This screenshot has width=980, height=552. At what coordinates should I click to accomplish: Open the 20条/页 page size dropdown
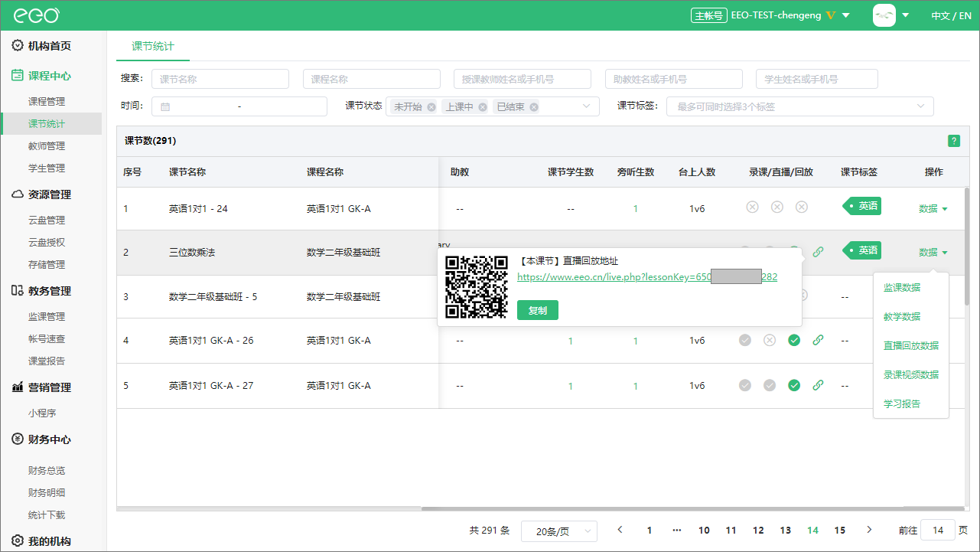point(559,531)
